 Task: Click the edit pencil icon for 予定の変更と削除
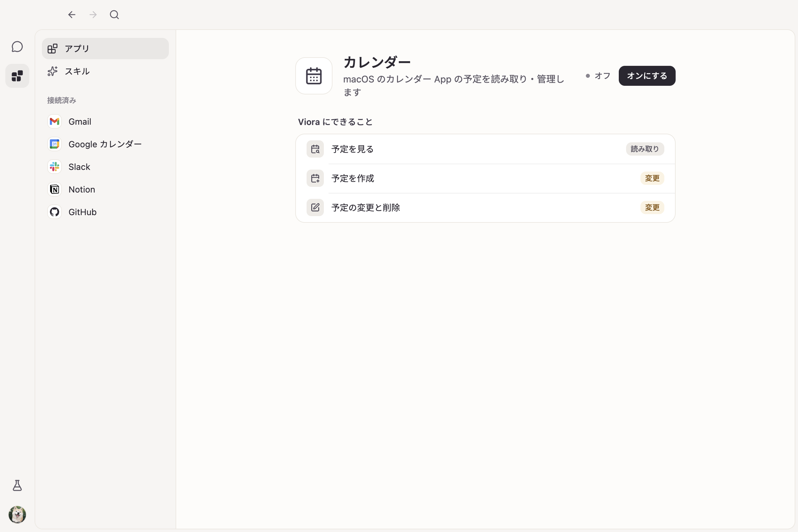tap(315, 207)
